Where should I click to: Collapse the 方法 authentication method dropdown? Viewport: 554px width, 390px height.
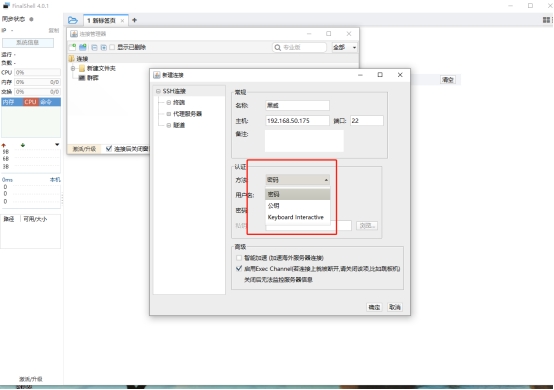coord(297,180)
